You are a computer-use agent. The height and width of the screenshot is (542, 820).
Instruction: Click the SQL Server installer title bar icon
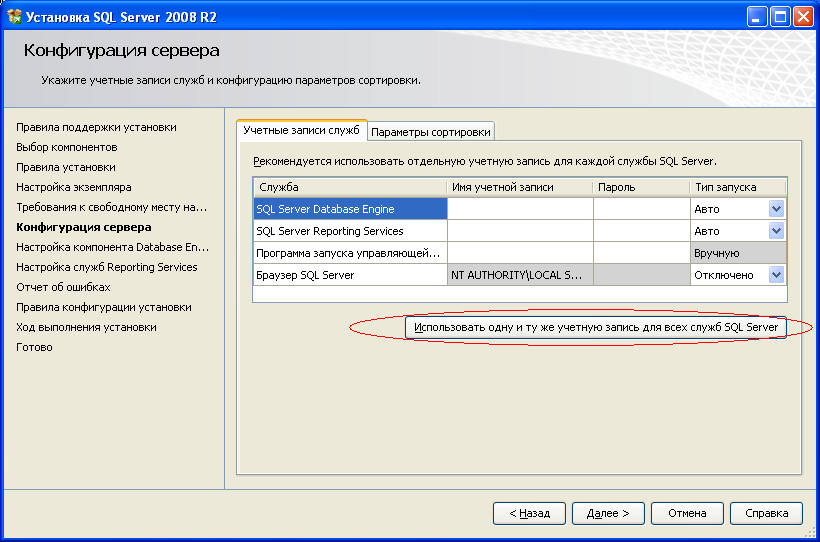click(14, 17)
